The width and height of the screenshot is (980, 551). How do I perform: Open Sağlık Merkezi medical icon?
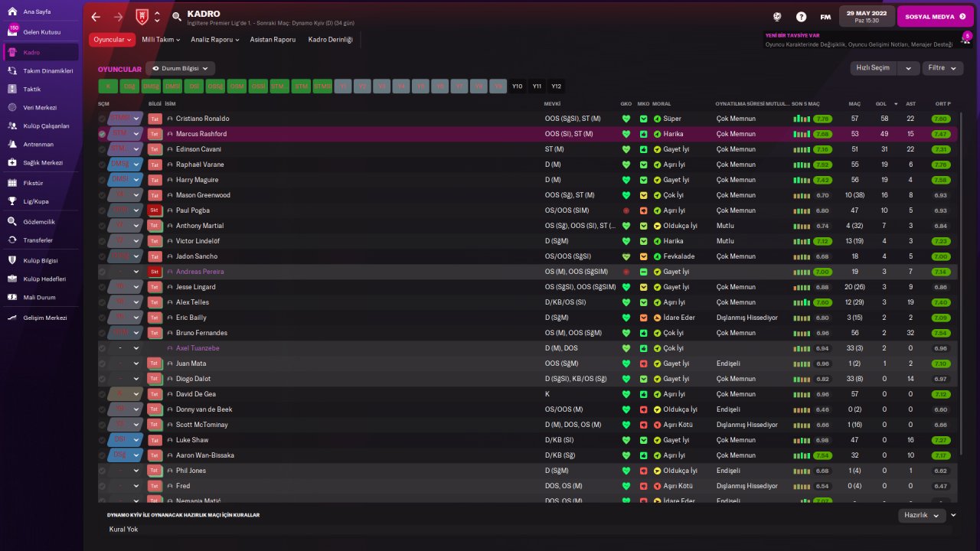point(12,162)
